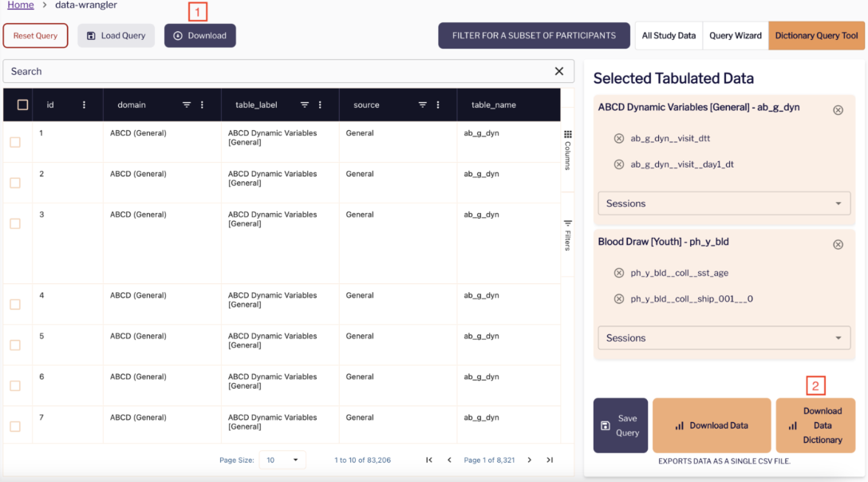868x482 pixels.
Task: Click Filter for a Subset of Participants
Action: point(534,35)
